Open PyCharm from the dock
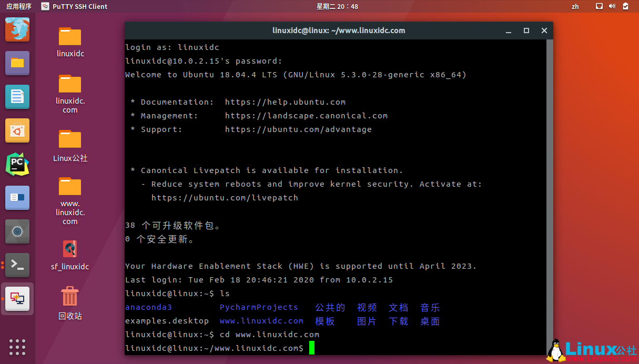Screen dimensions: 639x364 pos(17,164)
